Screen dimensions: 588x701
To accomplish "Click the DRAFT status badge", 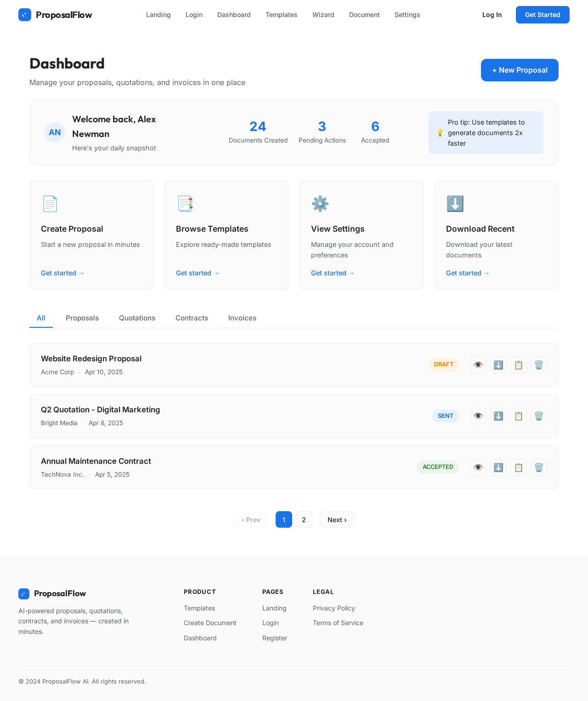I will point(444,365).
